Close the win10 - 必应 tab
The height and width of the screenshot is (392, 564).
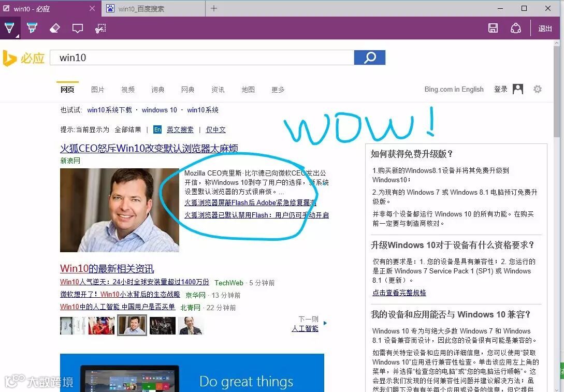tap(92, 8)
